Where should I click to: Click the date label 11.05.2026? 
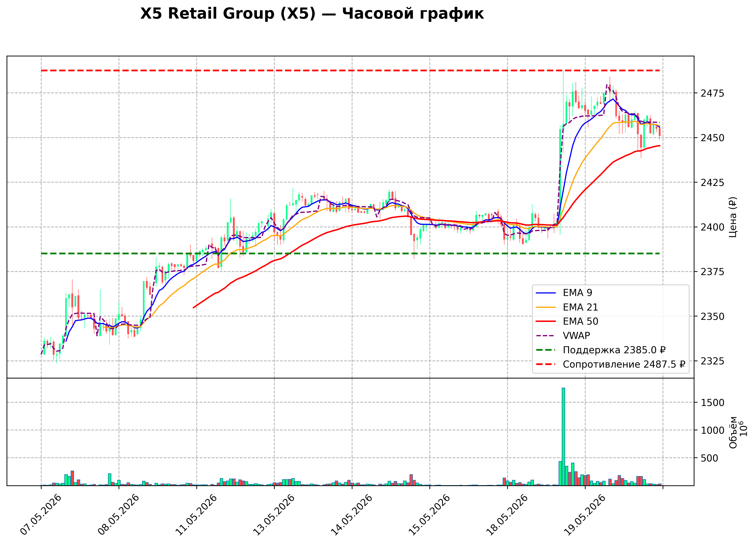(x=196, y=515)
